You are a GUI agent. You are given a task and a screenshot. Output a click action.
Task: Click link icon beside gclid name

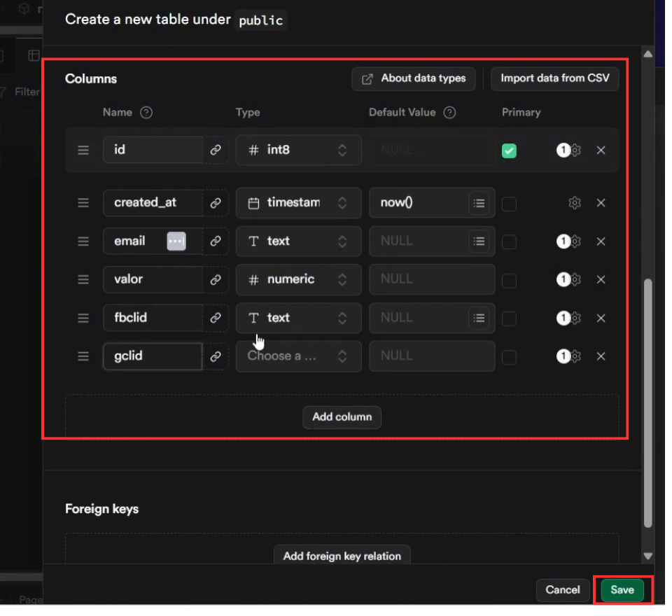pyautogui.click(x=216, y=356)
